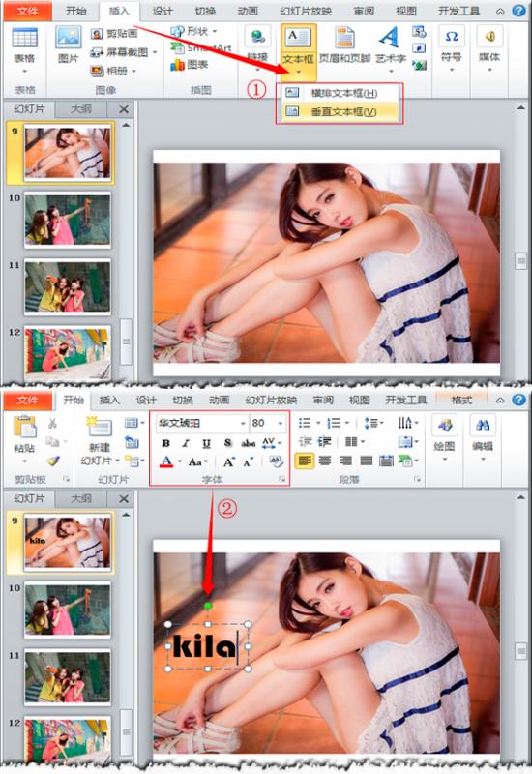Choose 垂直文本框(V) from the dropdown menu
Viewport: 532px width, 774px height.
(x=340, y=112)
